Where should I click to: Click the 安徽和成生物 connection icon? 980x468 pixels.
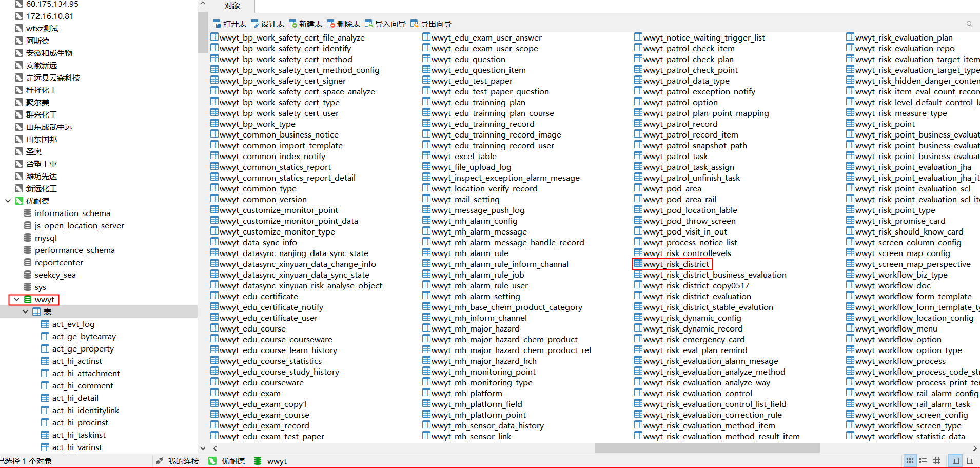tap(19, 53)
